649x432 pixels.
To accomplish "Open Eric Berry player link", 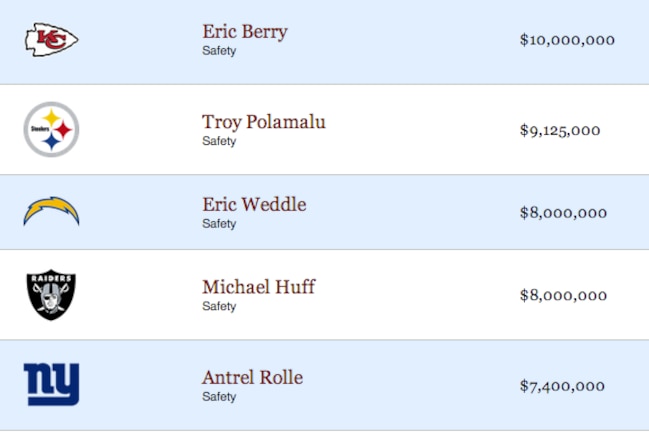I will [245, 32].
